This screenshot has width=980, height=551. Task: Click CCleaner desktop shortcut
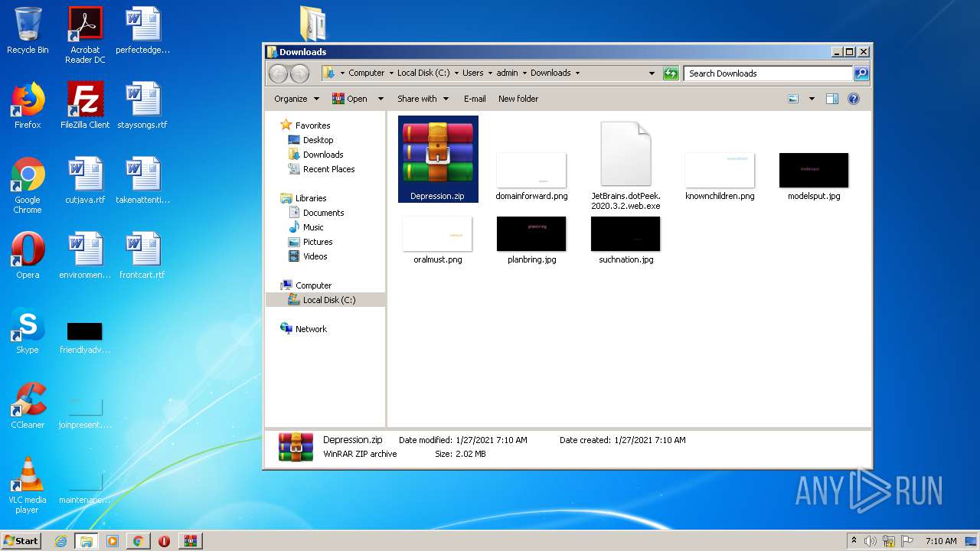tap(28, 406)
